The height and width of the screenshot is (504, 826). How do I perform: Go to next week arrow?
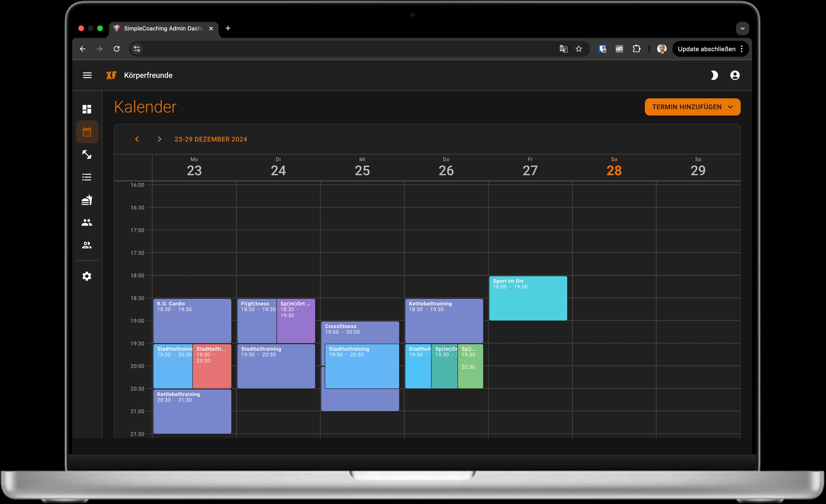tap(160, 139)
